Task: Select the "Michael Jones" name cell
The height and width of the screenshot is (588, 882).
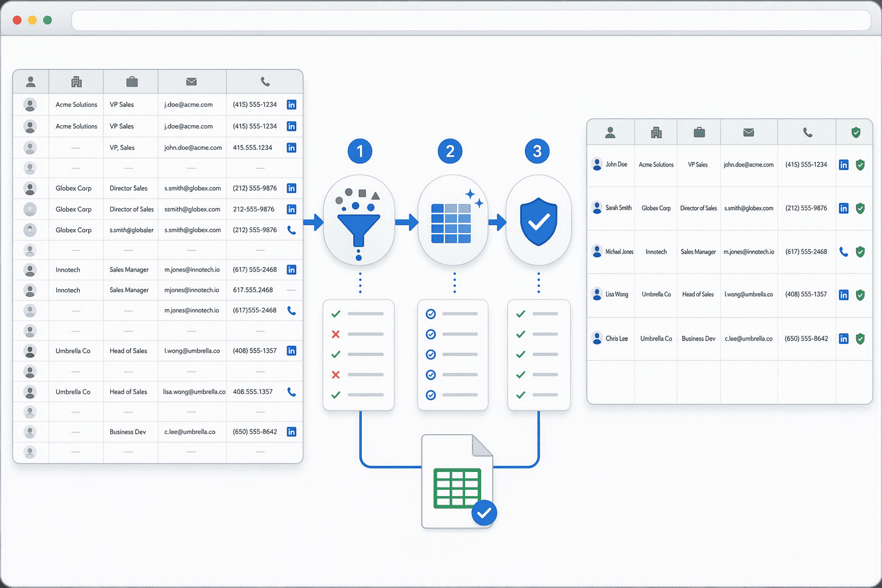Action: [x=620, y=252]
